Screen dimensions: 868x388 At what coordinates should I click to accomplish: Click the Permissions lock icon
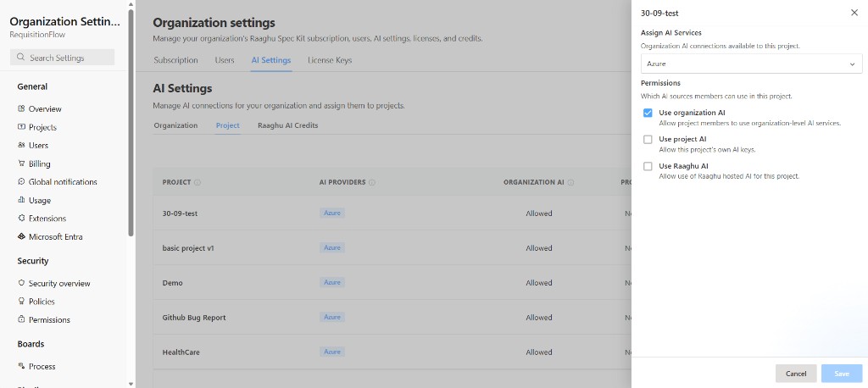click(21, 320)
